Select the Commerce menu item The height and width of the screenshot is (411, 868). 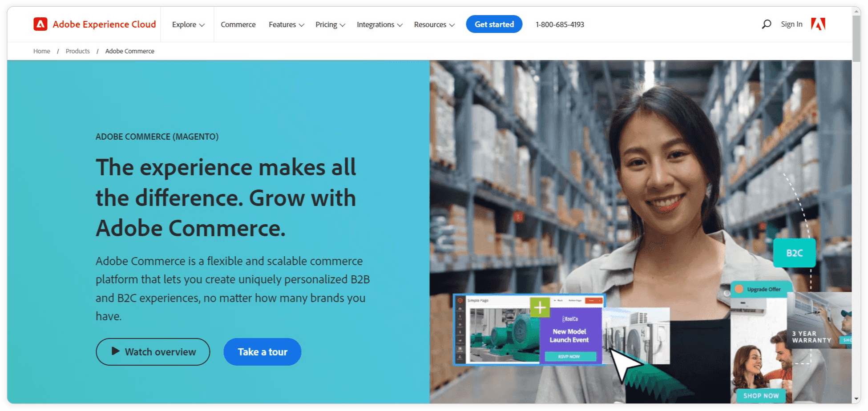pyautogui.click(x=238, y=24)
